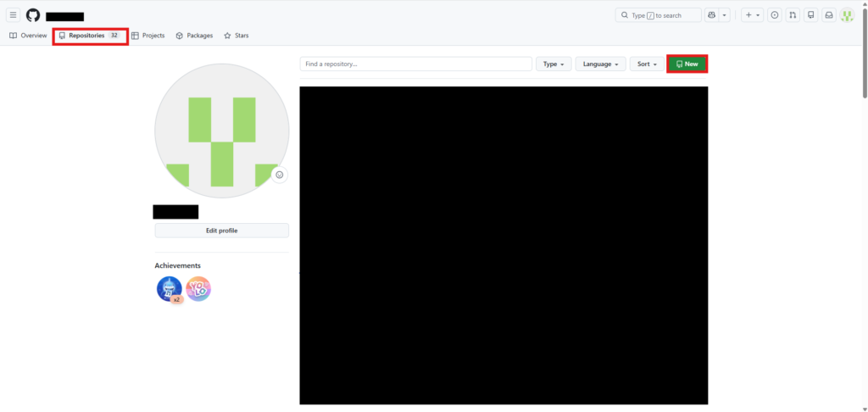
Task: Expand the Sort dropdown
Action: pyautogui.click(x=647, y=64)
